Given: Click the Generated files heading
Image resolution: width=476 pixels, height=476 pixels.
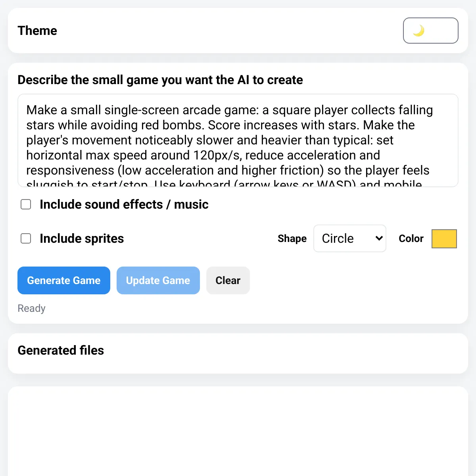Looking at the screenshot, I should (x=61, y=350).
